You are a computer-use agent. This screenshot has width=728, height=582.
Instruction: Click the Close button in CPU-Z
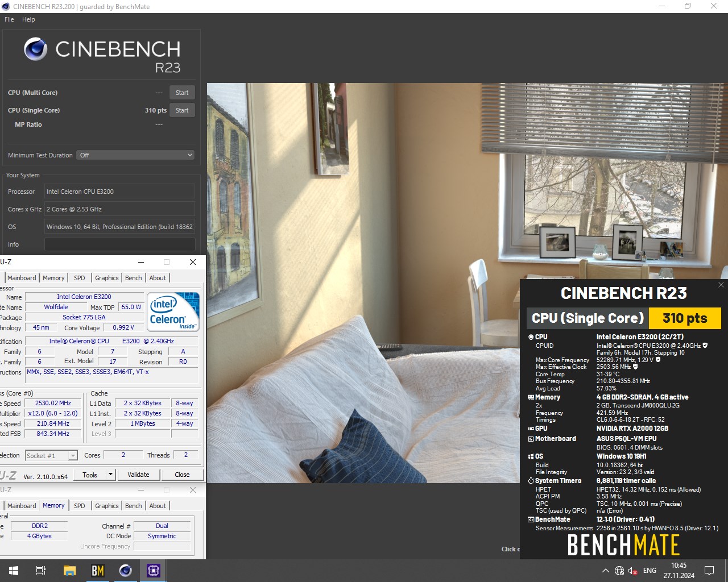pyautogui.click(x=182, y=475)
